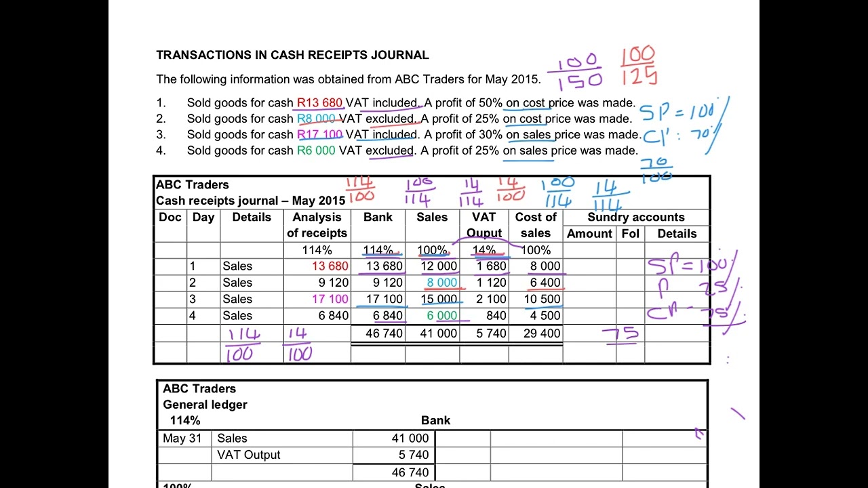
Task: Click the '6 400' Cost of sales cell
Action: pos(545,283)
